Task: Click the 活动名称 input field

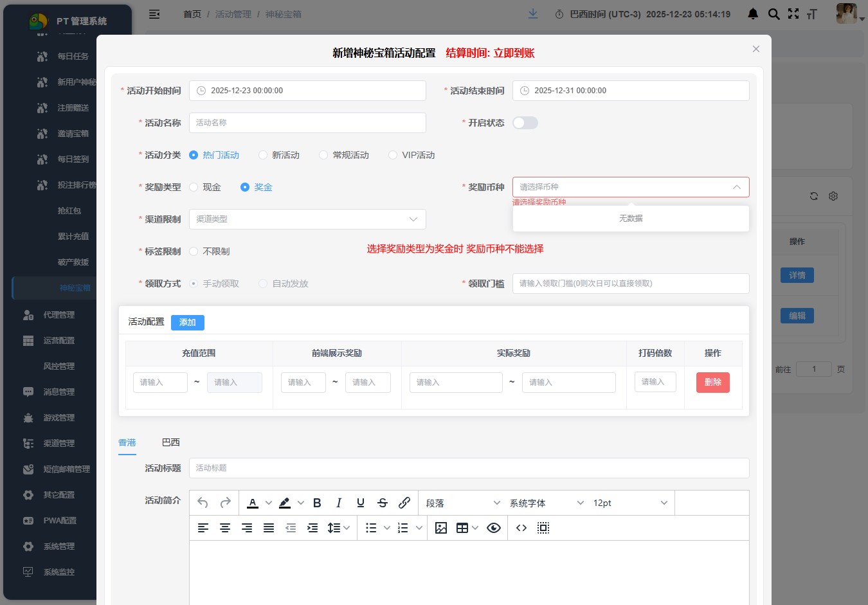Action: pos(307,123)
